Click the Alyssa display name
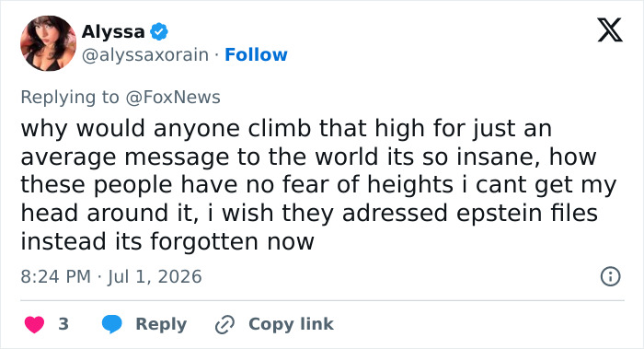The height and width of the screenshot is (349, 644). (x=113, y=31)
